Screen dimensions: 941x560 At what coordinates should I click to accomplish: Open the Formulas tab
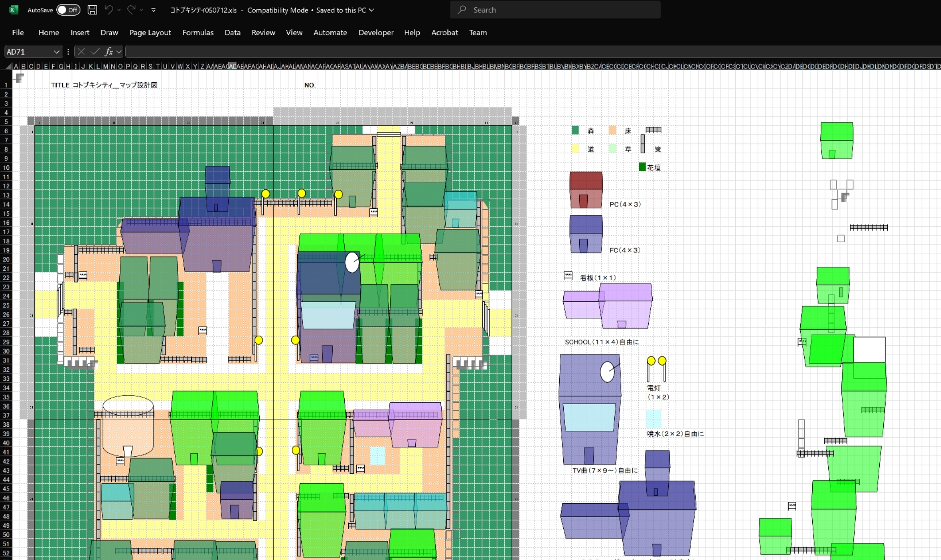198,32
